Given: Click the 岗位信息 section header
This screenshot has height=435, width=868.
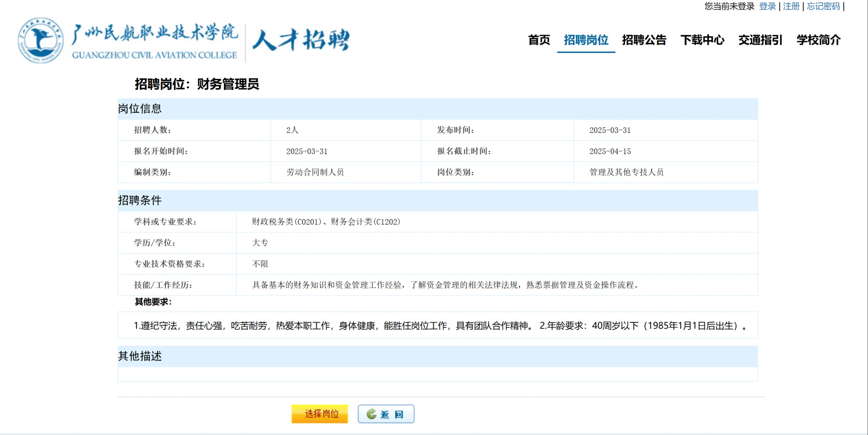Looking at the screenshot, I should [x=140, y=108].
